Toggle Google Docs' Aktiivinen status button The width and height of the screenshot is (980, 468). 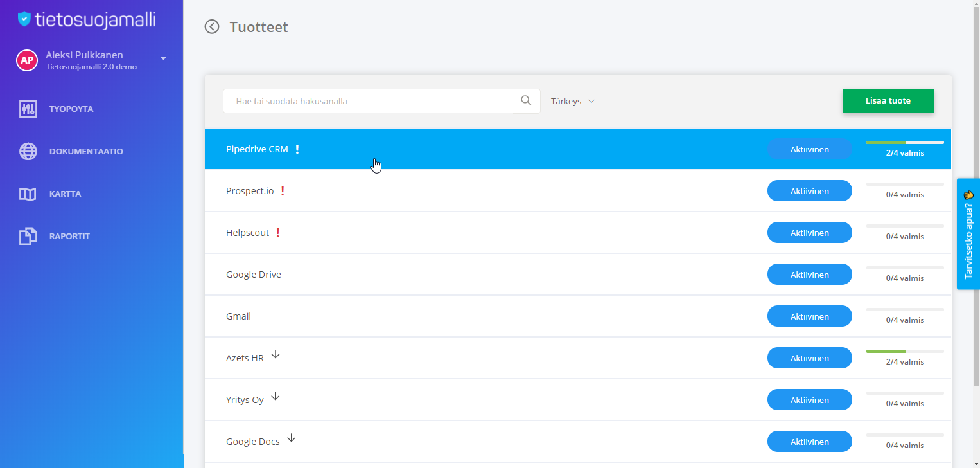click(x=810, y=442)
